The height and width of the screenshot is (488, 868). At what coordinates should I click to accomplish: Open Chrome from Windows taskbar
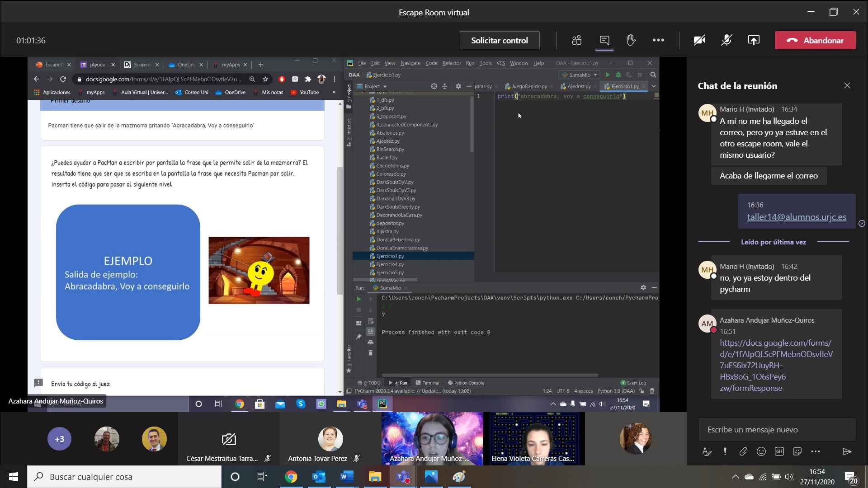[291, 477]
